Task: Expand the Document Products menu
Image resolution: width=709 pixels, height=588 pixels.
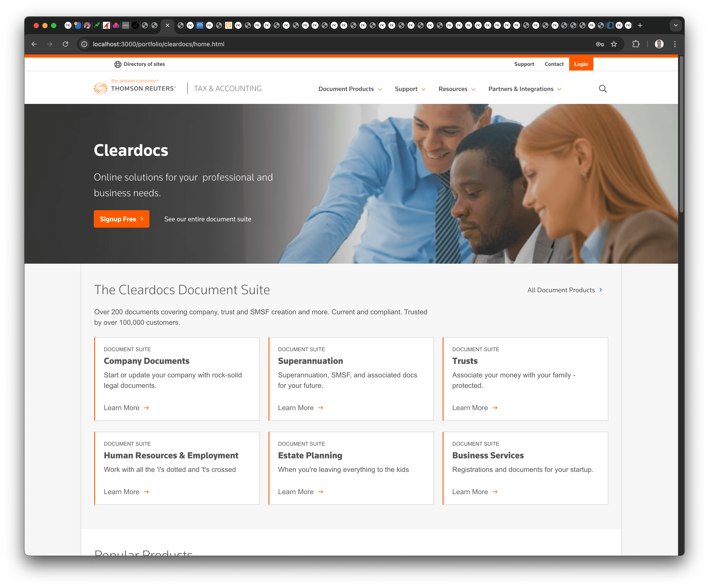Action: click(x=350, y=89)
